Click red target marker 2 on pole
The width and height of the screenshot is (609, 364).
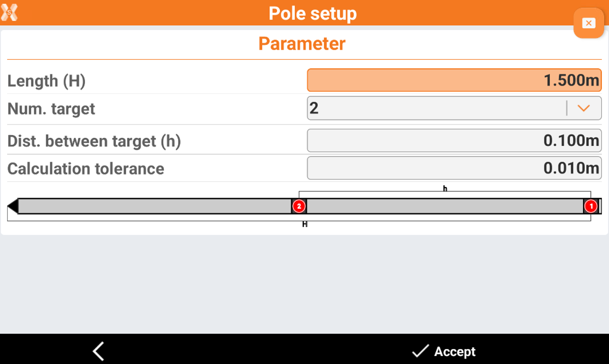coord(299,206)
